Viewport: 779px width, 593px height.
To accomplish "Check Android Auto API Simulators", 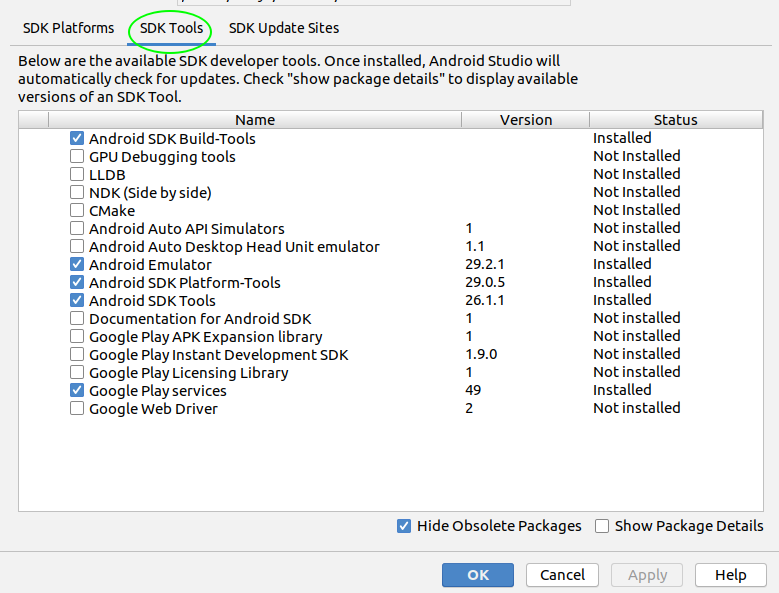I will [x=77, y=229].
